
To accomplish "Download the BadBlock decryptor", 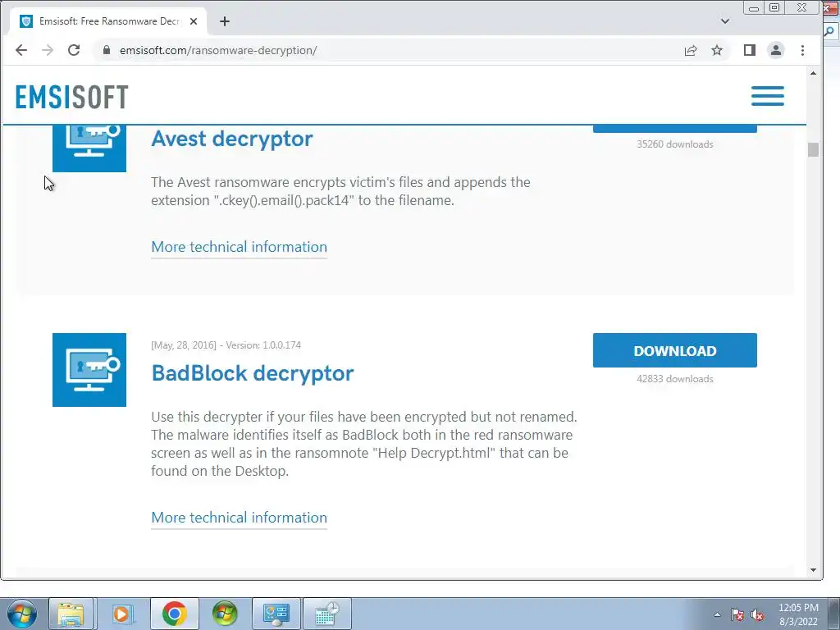I will 675,350.
